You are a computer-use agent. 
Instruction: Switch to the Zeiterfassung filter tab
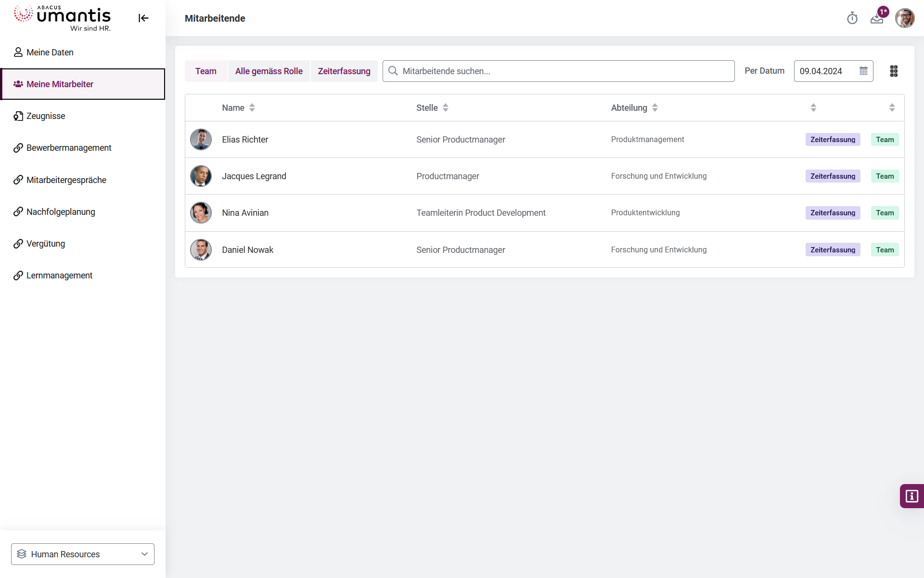click(x=344, y=71)
